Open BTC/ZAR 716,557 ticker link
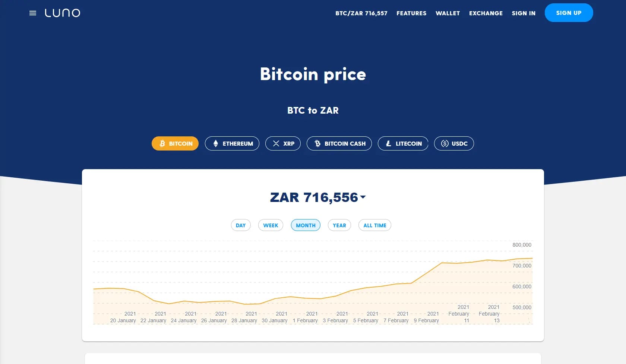Viewport: 626px width, 364px height. [361, 13]
